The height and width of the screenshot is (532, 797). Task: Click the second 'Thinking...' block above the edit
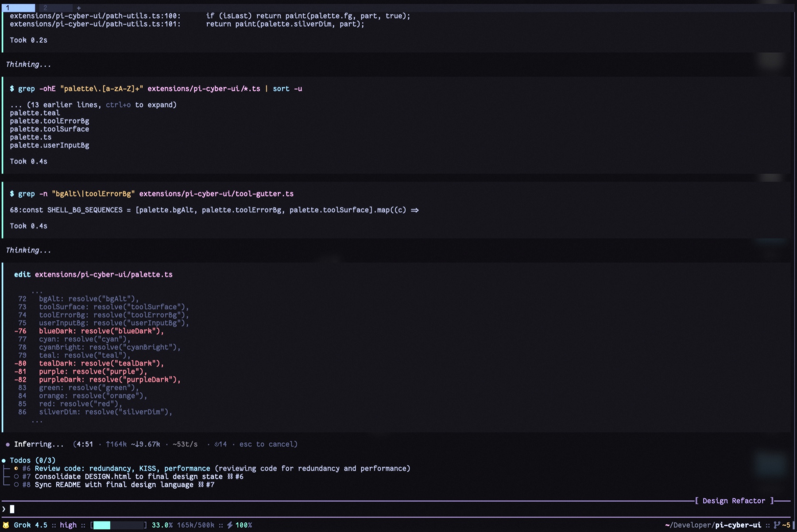[28, 250]
